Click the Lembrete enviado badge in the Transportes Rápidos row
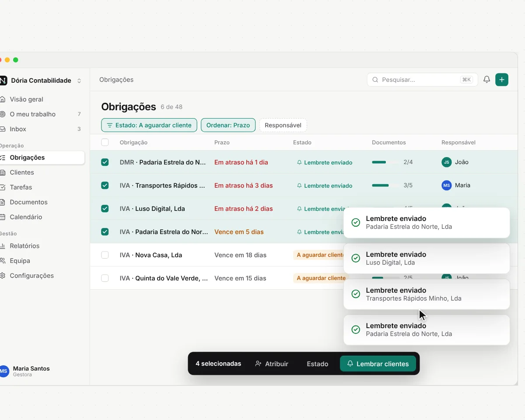The image size is (525, 420). (325, 185)
